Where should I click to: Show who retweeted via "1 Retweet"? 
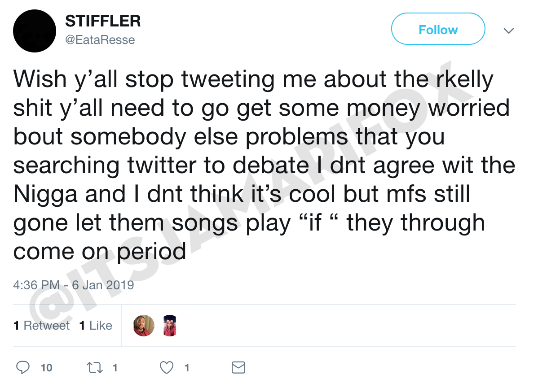(x=42, y=326)
